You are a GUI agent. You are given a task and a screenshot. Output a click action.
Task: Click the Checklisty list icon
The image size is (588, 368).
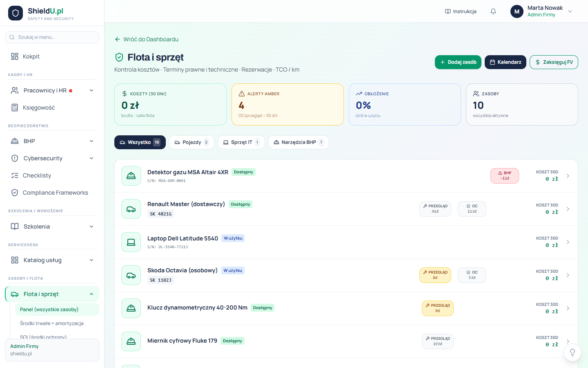click(15, 175)
